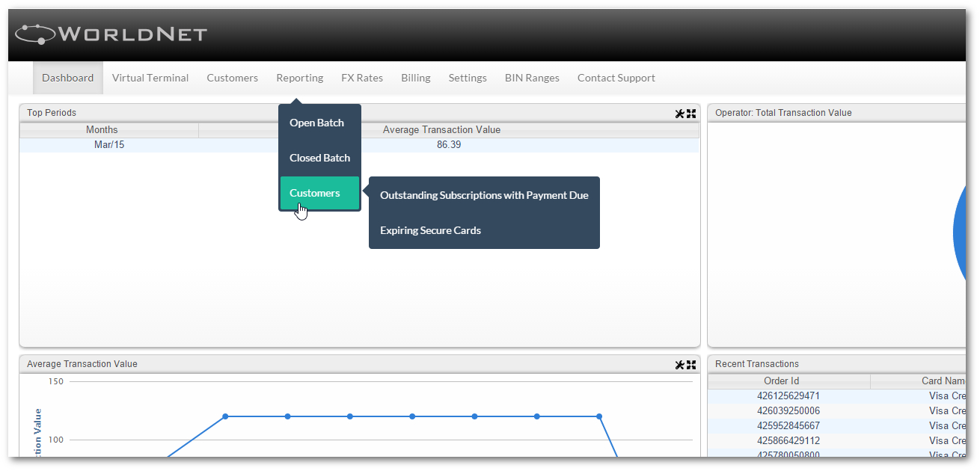The image size is (980, 471).
Task: Maximize the Top Periods panel
Action: coord(691,114)
